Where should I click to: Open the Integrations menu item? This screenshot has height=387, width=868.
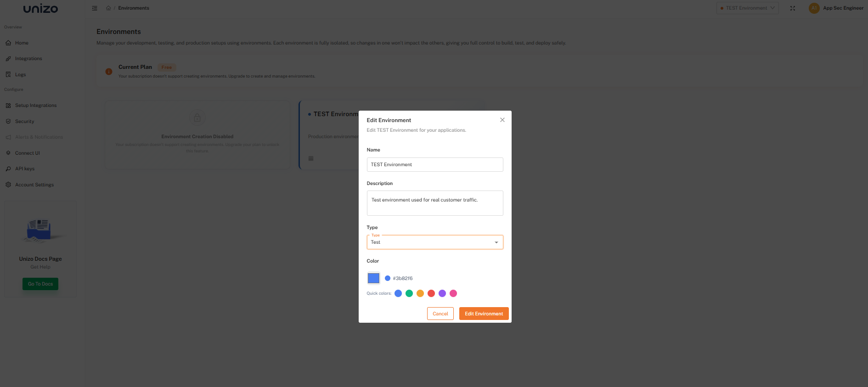[28, 59]
